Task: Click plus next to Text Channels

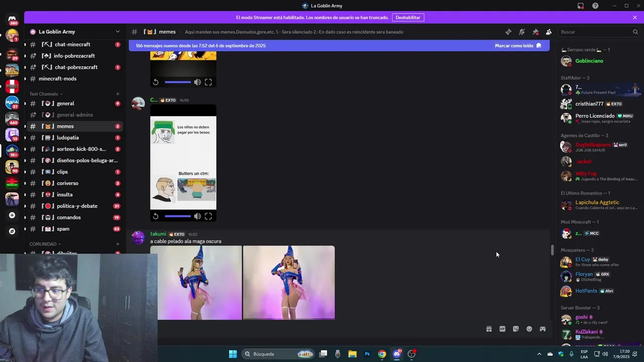Action: (x=118, y=94)
